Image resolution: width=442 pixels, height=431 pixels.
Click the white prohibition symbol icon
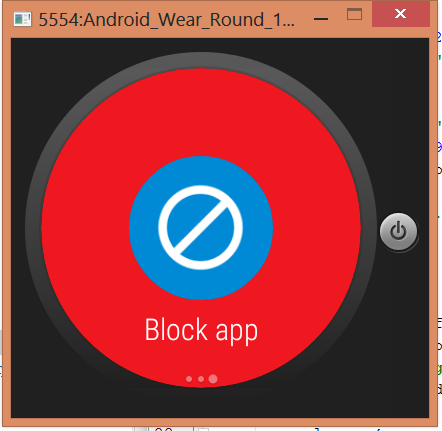pos(200,228)
